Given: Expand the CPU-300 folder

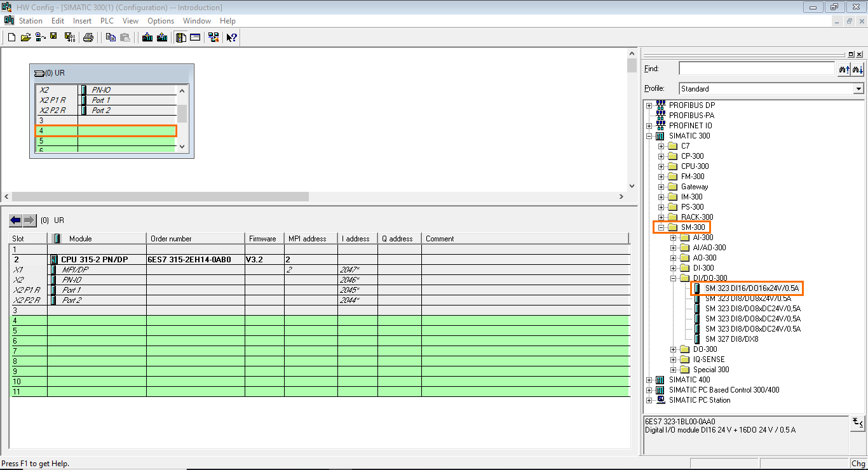Looking at the screenshot, I should [x=661, y=166].
